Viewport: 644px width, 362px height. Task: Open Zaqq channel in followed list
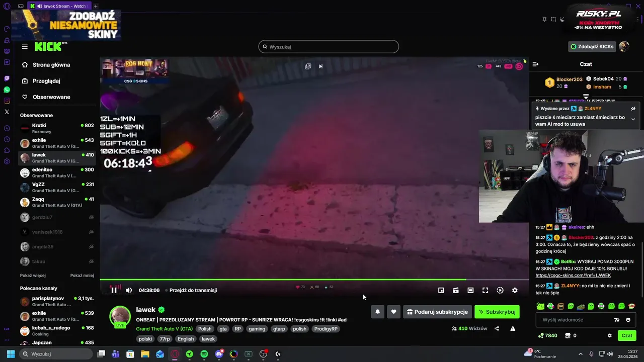(x=57, y=202)
